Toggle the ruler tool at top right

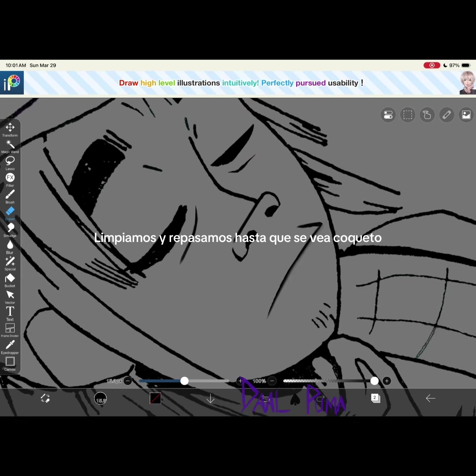click(x=446, y=115)
